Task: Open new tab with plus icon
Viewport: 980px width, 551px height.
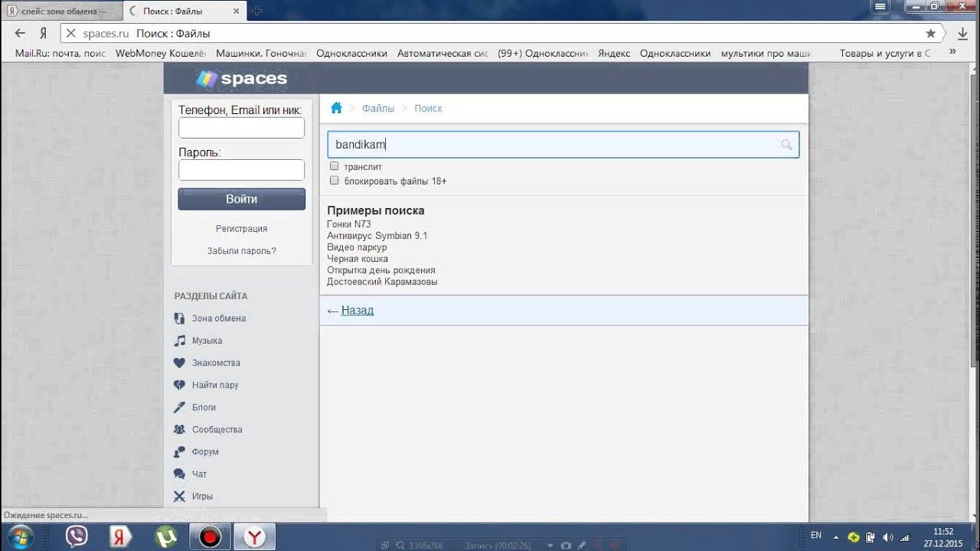Action: click(x=257, y=11)
